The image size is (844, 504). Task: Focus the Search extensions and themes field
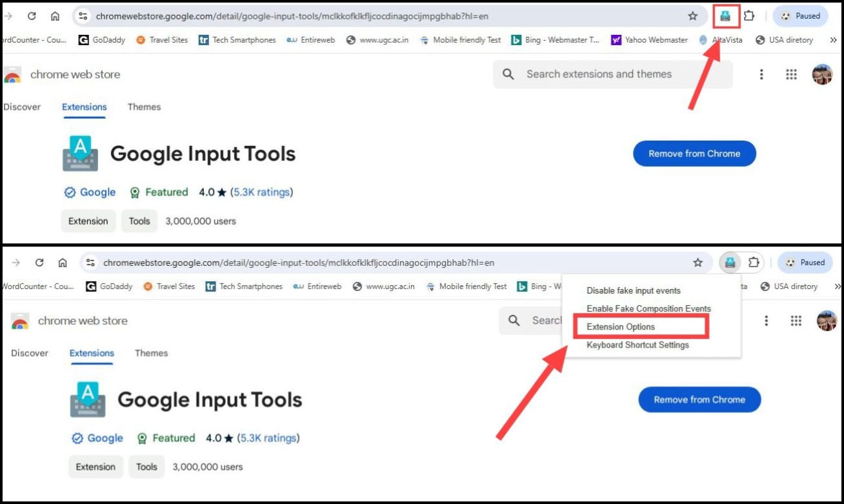point(613,74)
